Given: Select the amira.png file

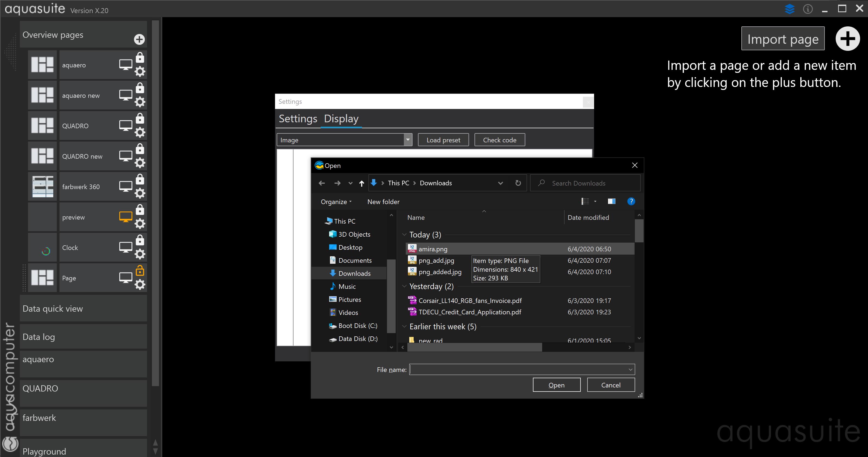Looking at the screenshot, I should pos(520,249).
